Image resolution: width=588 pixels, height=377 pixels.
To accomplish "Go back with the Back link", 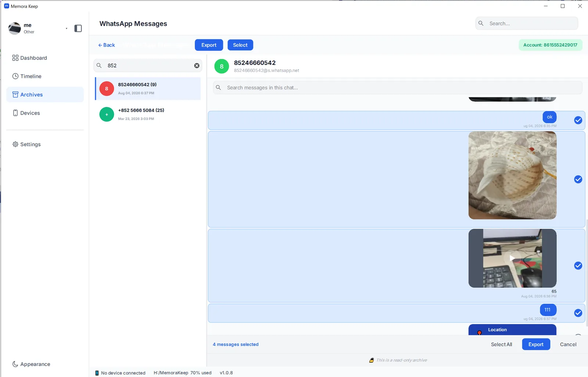I will click(x=107, y=45).
